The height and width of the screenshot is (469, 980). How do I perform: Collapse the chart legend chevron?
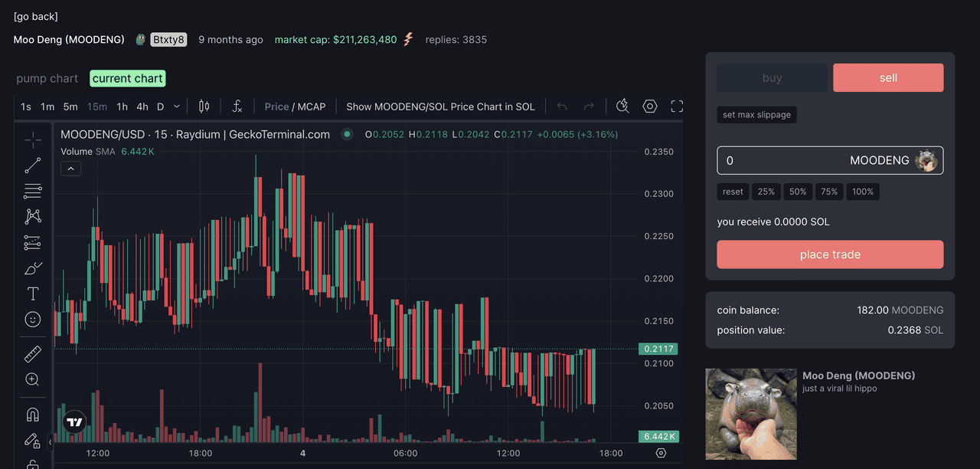point(70,169)
